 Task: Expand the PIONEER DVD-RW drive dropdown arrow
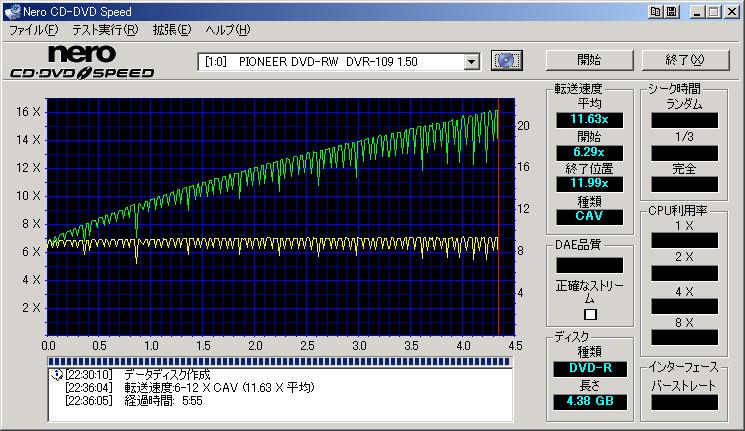coord(471,61)
